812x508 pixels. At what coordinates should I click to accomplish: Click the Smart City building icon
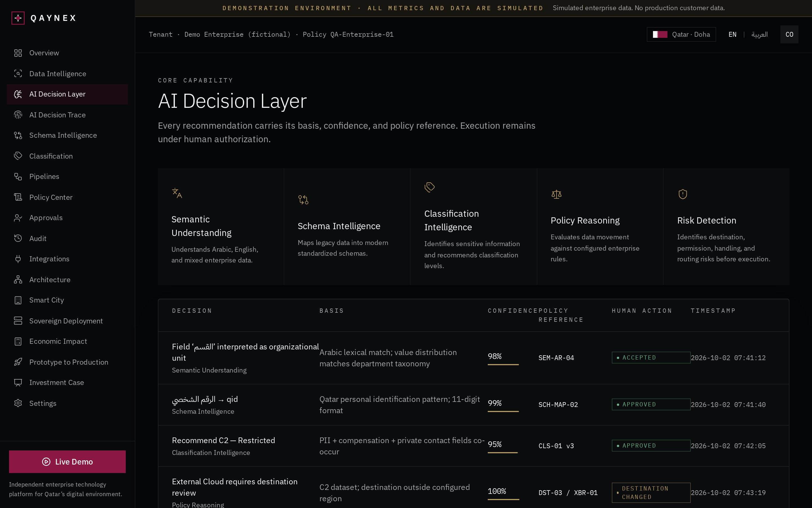coord(18,300)
